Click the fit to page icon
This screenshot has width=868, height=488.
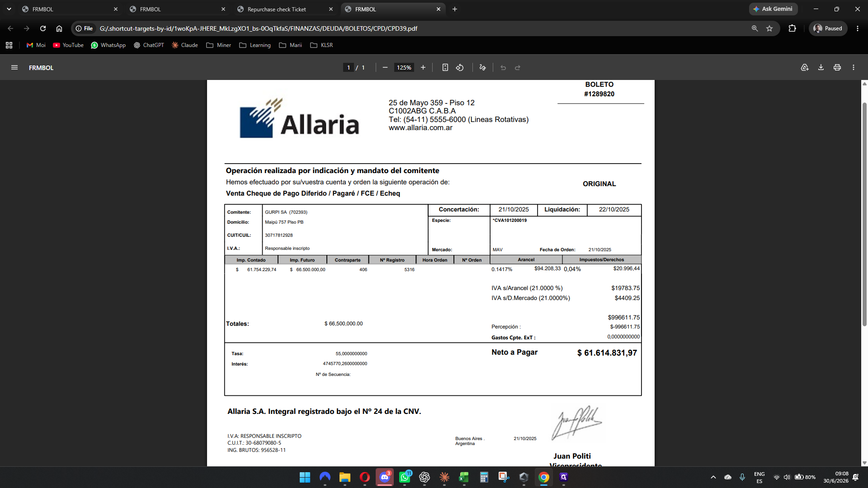(445, 67)
